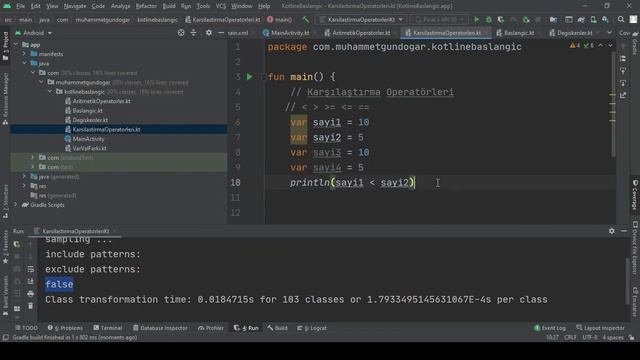The height and width of the screenshot is (360, 640).
Task: Click '4 spaces' indent in status bar
Action: (613, 338)
